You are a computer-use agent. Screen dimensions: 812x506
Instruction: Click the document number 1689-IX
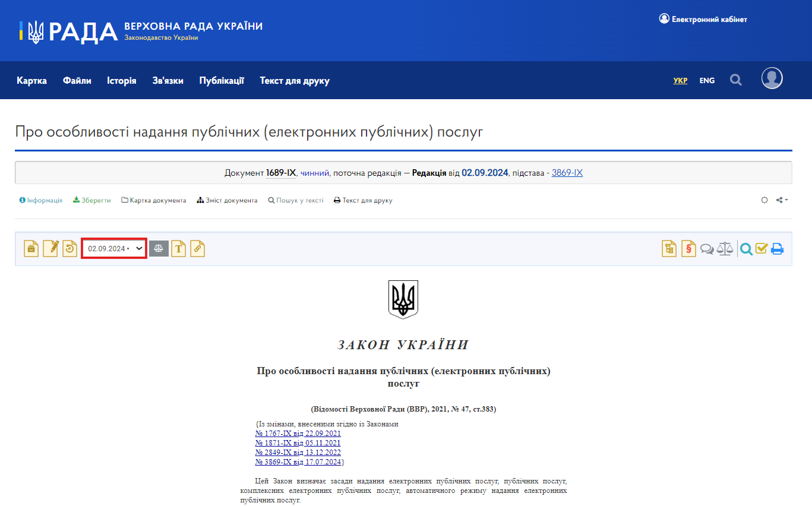point(281,173)
